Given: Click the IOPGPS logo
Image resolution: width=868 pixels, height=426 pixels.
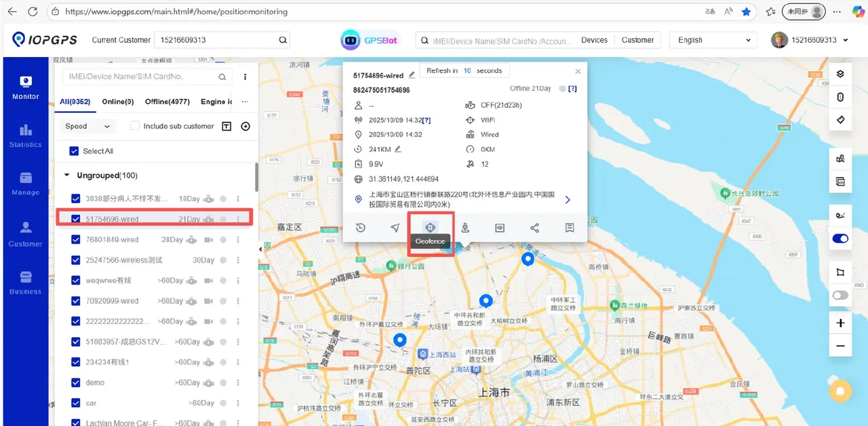Looking at the screenshot, I should [46, 40].
